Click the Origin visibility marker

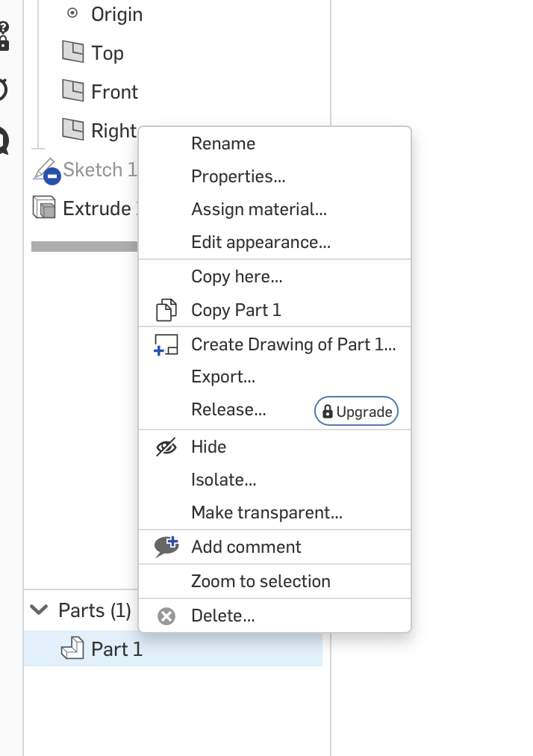(x=73, y=12)
